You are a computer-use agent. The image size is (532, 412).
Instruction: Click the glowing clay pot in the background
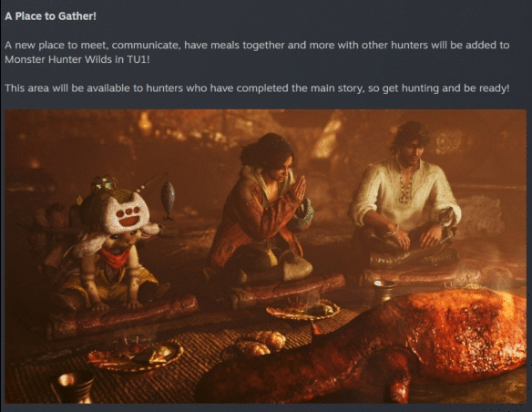click(x=145, y=124)
